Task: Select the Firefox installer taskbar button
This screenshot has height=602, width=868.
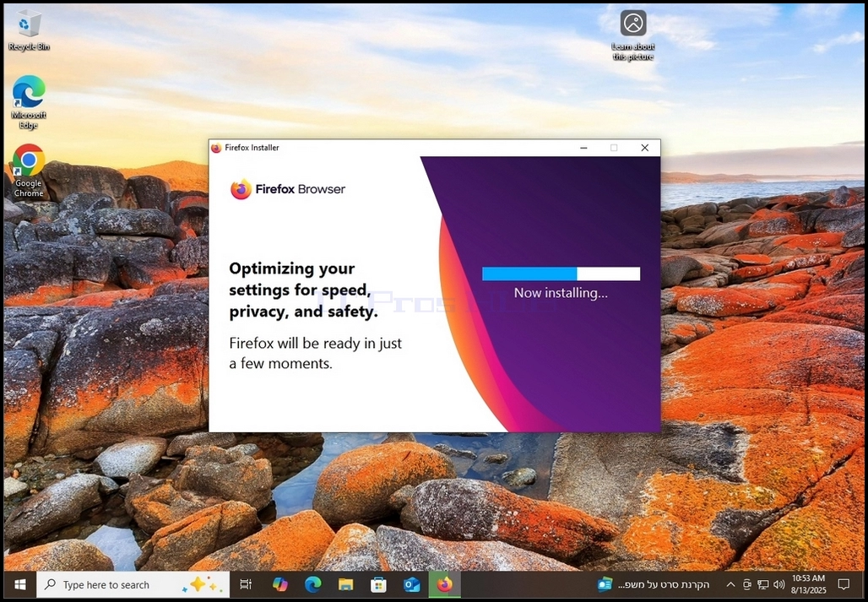Action: click(444, 584)
